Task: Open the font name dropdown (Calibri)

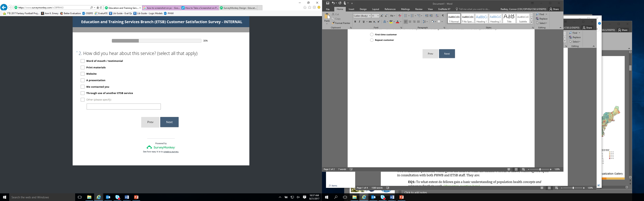Action: tap(370, 16)
